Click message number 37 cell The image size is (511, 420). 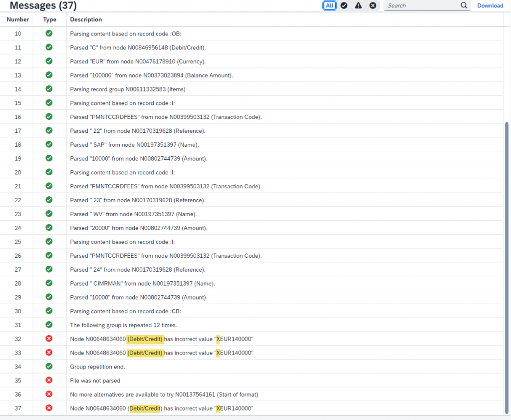pos(17,408)
